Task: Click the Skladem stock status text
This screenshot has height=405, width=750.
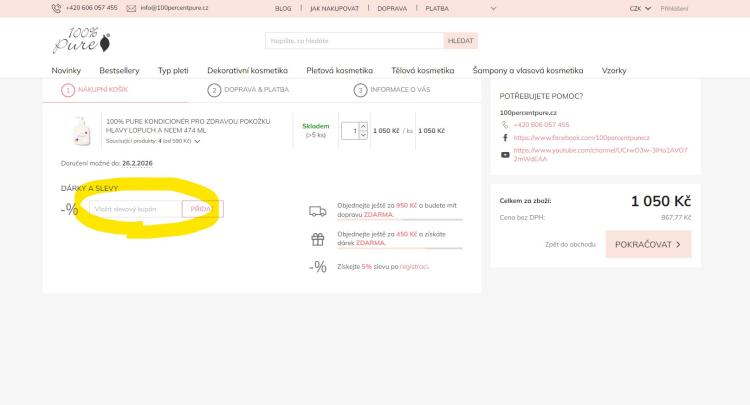Action: (316, 126)
